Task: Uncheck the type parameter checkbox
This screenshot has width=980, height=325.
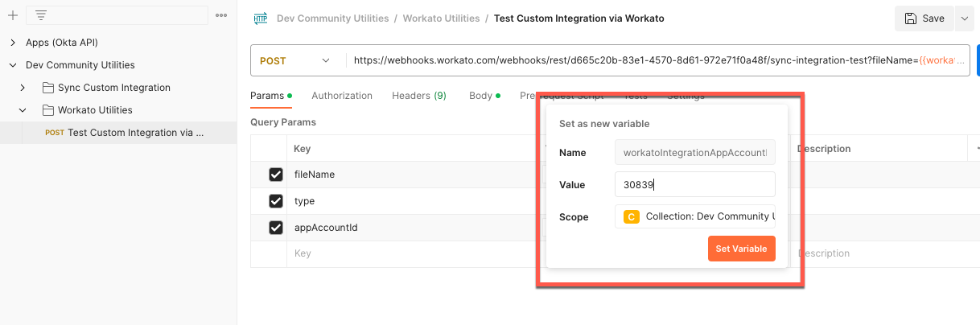Action: point(276,201)
